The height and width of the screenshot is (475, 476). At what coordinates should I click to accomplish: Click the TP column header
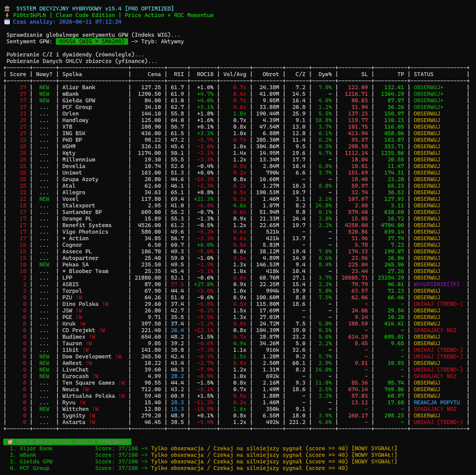coord(401,74)
